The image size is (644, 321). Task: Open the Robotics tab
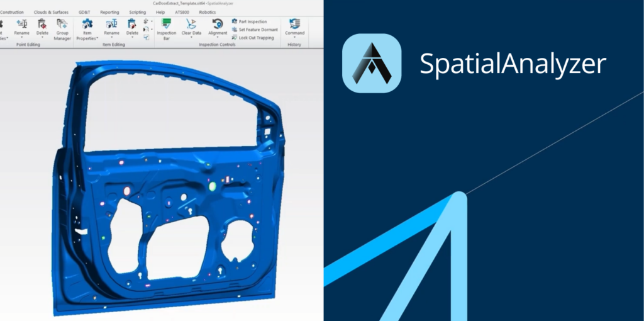208,13
